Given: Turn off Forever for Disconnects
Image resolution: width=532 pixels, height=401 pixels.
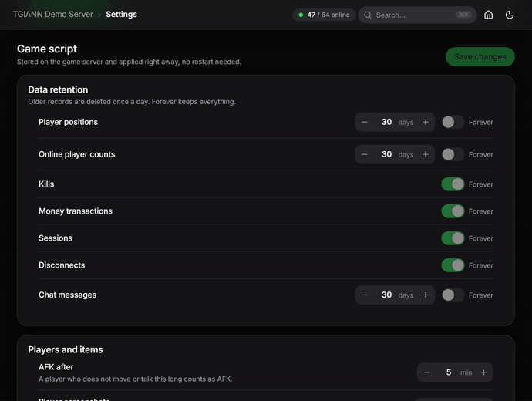Looking at the screenshot, I should point(453,265).
